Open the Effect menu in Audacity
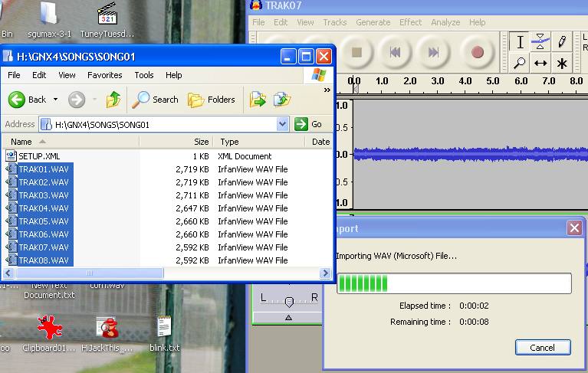Screen dimensions: 588x373 (x=410, y=22)
